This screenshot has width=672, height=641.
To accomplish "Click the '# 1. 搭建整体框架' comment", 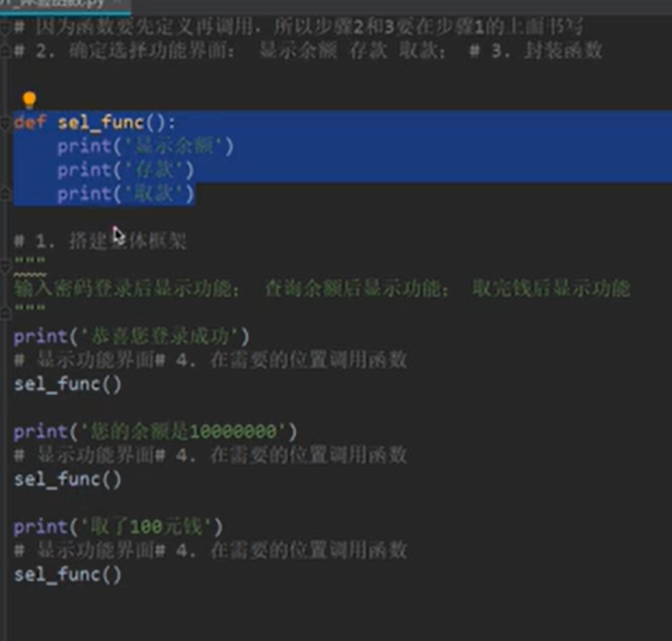I will (x=100, y=241).
